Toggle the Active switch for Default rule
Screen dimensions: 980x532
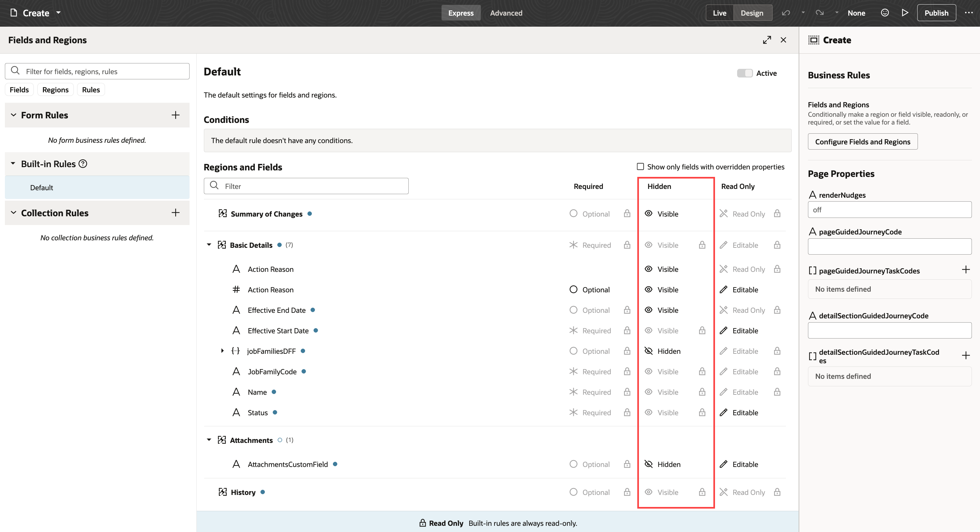(745, 73)
